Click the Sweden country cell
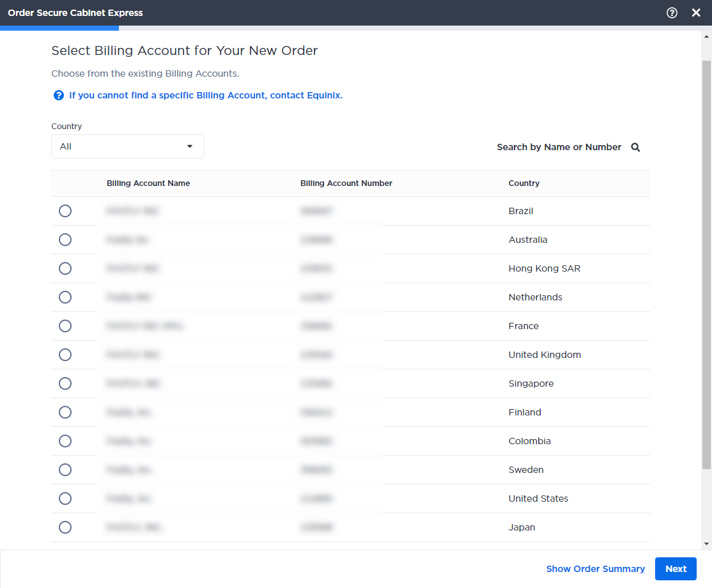 coord(526,470)
